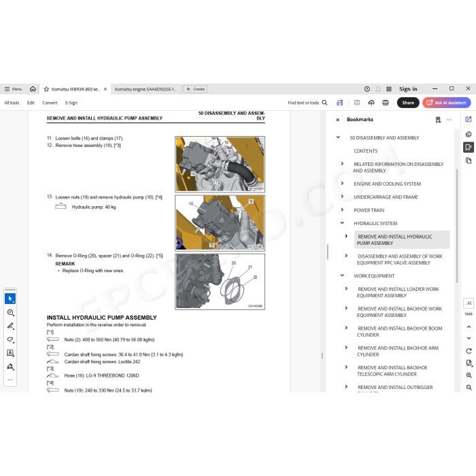
Task: Close the Bookmarks panel
Action: tap(337, 120)
